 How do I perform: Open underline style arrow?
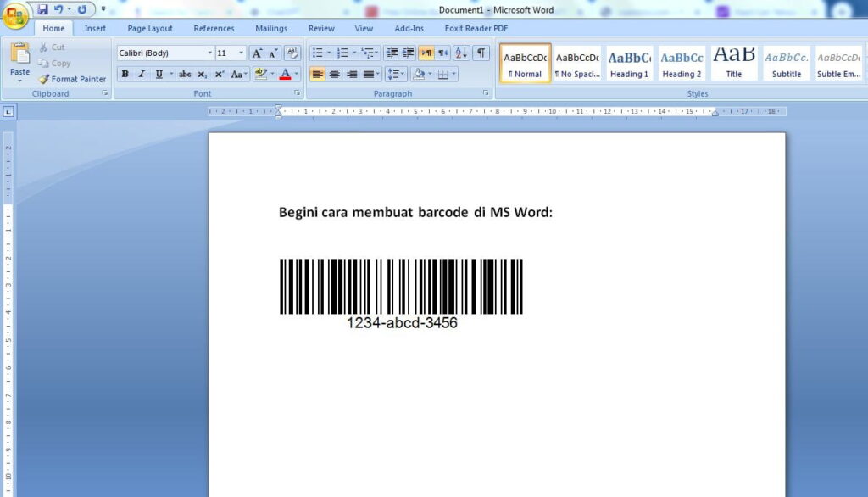(171, 74)
